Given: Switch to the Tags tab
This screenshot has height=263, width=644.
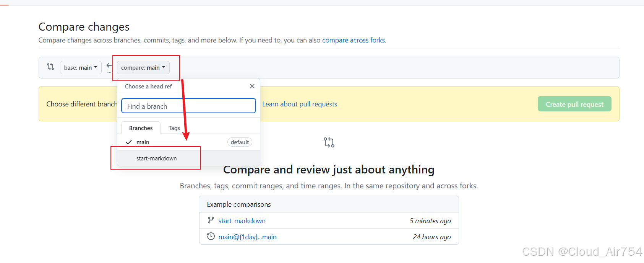Looking at the screenshot, I should click(174, 128).
